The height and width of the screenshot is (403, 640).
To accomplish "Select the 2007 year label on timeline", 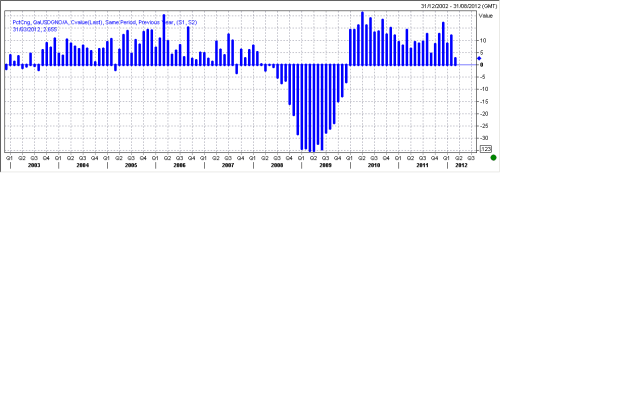I will (x=228, y=164).
